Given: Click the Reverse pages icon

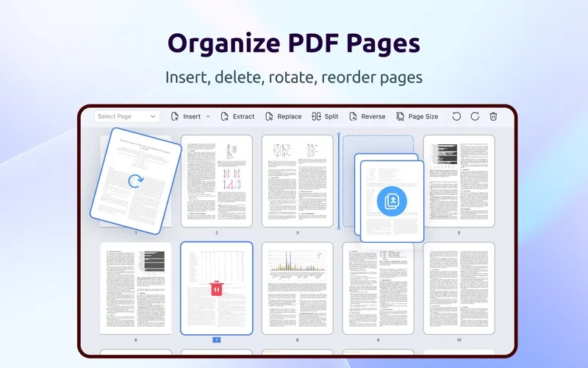Looking at the screenshot, I should coord(353,116).
